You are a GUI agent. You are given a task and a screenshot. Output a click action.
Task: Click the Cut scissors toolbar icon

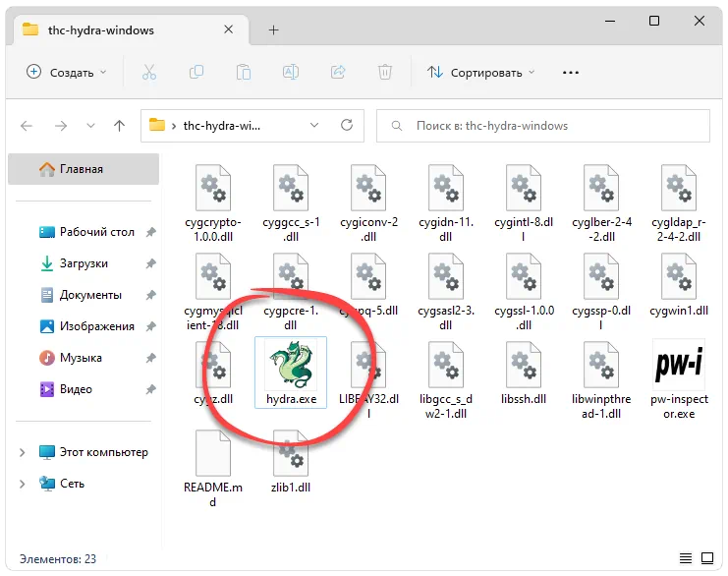(149, 72)
